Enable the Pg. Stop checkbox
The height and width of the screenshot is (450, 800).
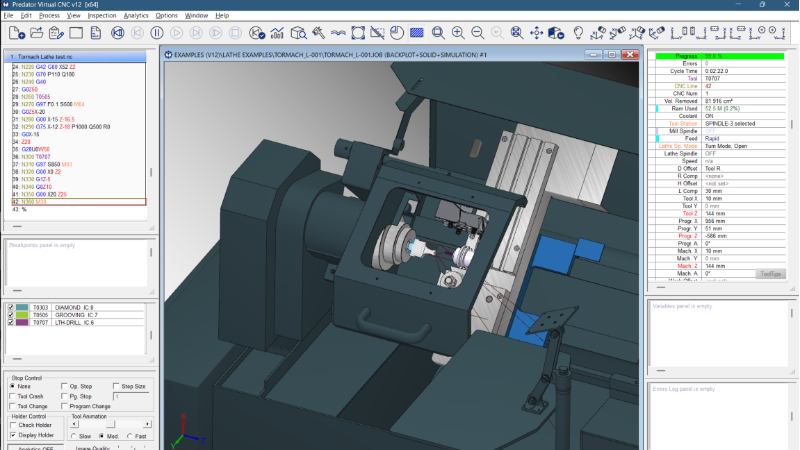(64, 396)
